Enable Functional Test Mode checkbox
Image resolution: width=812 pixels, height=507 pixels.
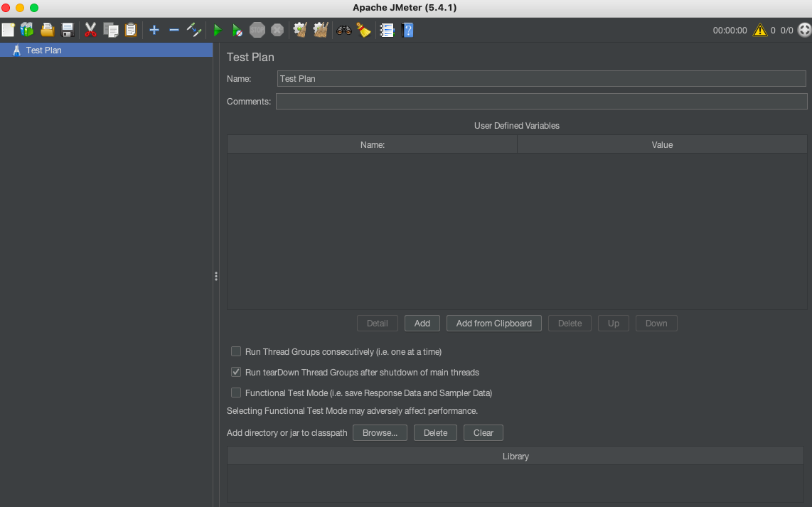pyautogui.click(x=236, y=393)
